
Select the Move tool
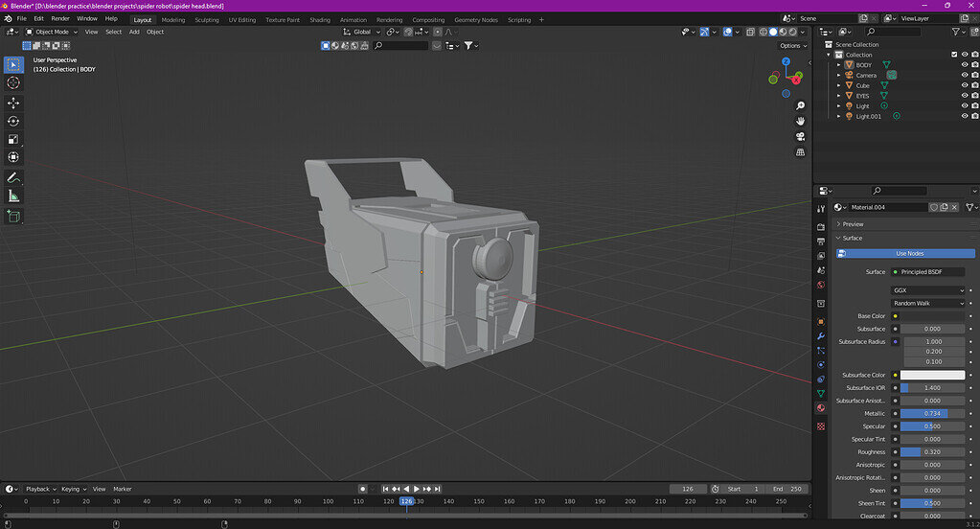[x=13, y=103]
